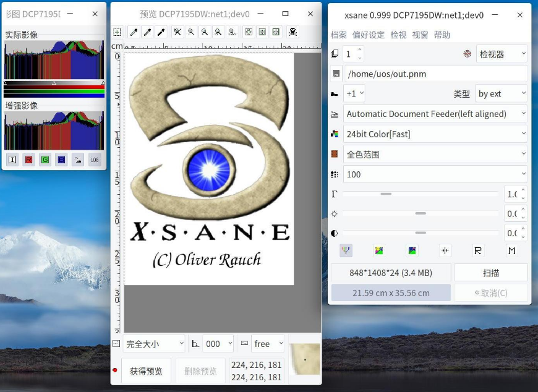Select the gray point eyedropper
This screenshot has width=538, height=392.
[148, 32]
